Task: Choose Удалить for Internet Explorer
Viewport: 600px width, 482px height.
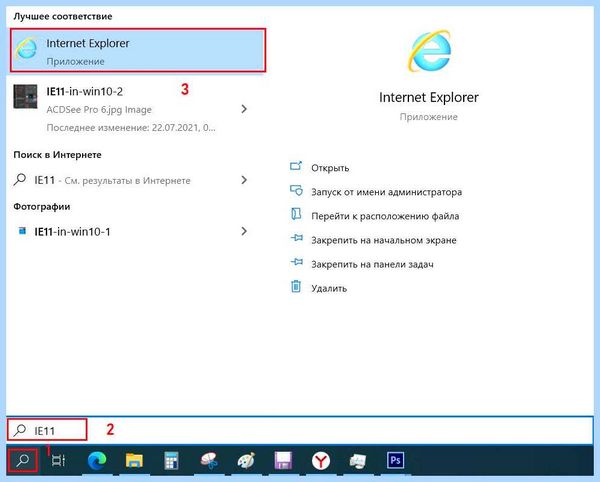Action: [329, 288]
